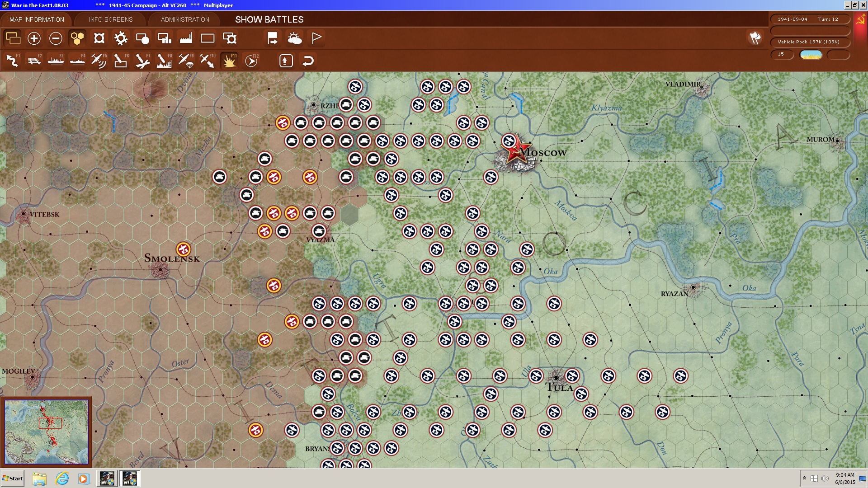The height and width of the screenshot is (488, 868).
Task: Click the date and Turn 12 display
Action: click(810, 19)
